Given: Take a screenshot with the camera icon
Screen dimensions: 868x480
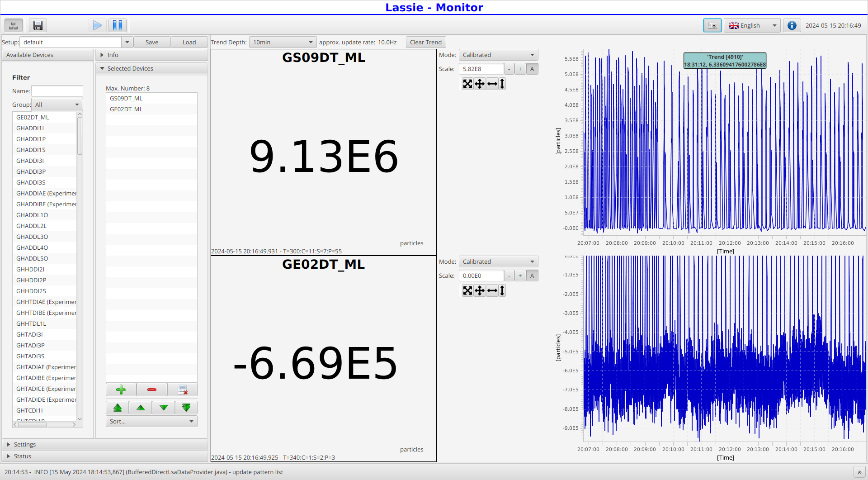Looking at the screenshot, I should point(712,25).
